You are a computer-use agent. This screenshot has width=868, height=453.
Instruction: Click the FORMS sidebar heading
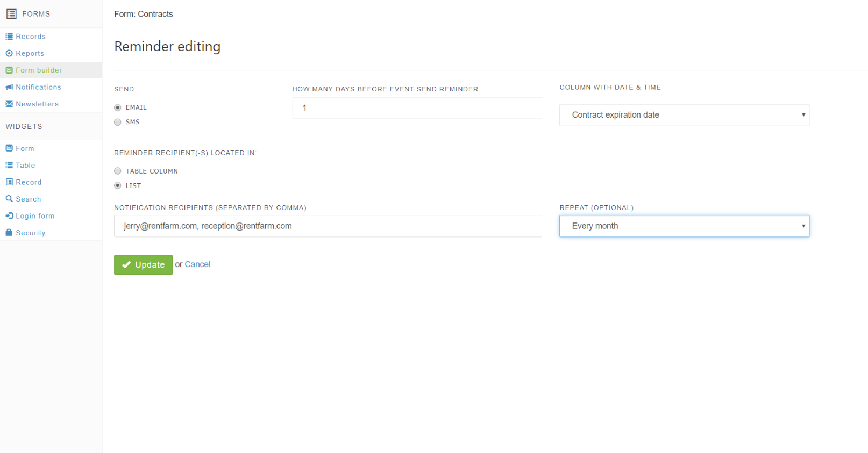36,14
